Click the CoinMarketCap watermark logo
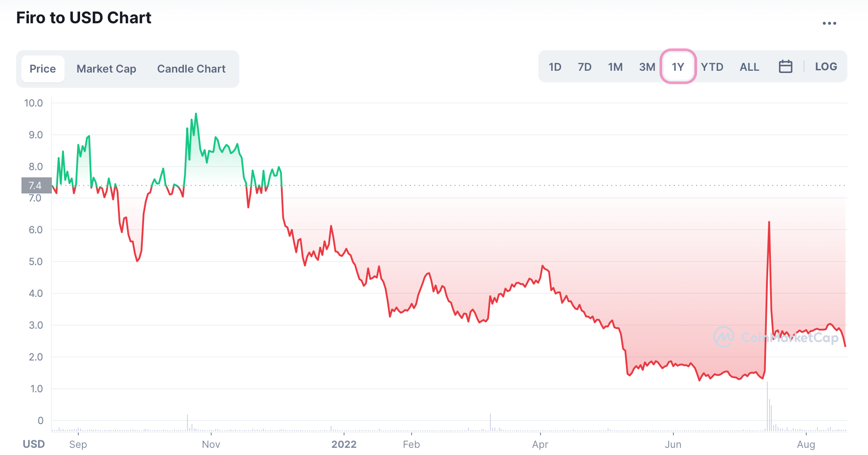This screenshot has height=455, width=868. [775, 337]
